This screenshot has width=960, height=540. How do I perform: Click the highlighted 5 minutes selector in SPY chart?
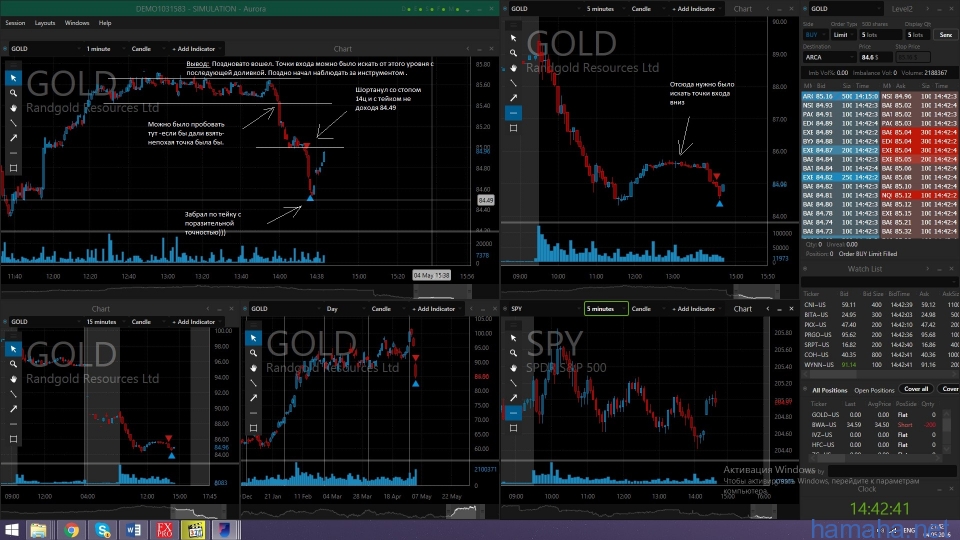(x=606, y=309)
